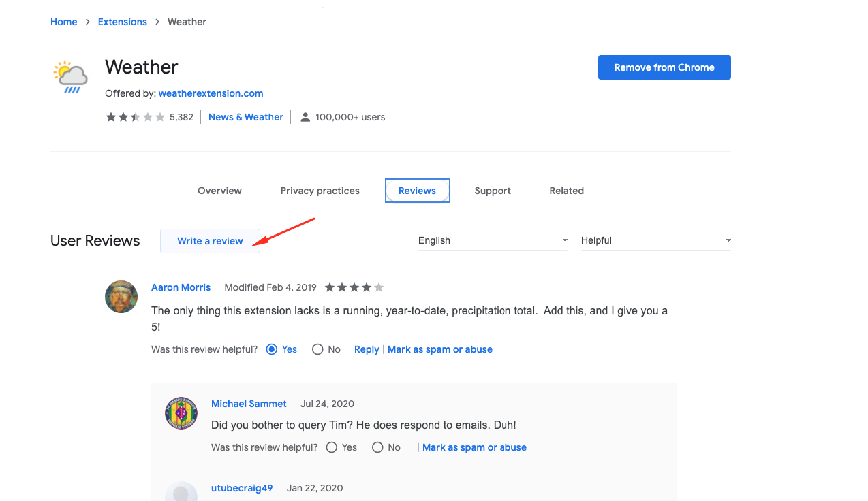Go to the Support tab

click(x=493, y=191)
